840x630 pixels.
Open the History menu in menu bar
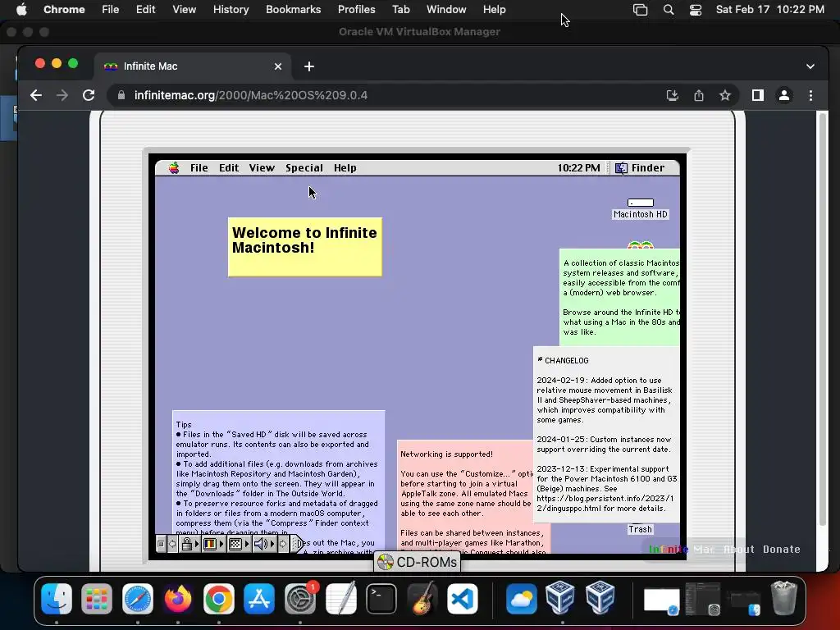(x=231, y=9)
